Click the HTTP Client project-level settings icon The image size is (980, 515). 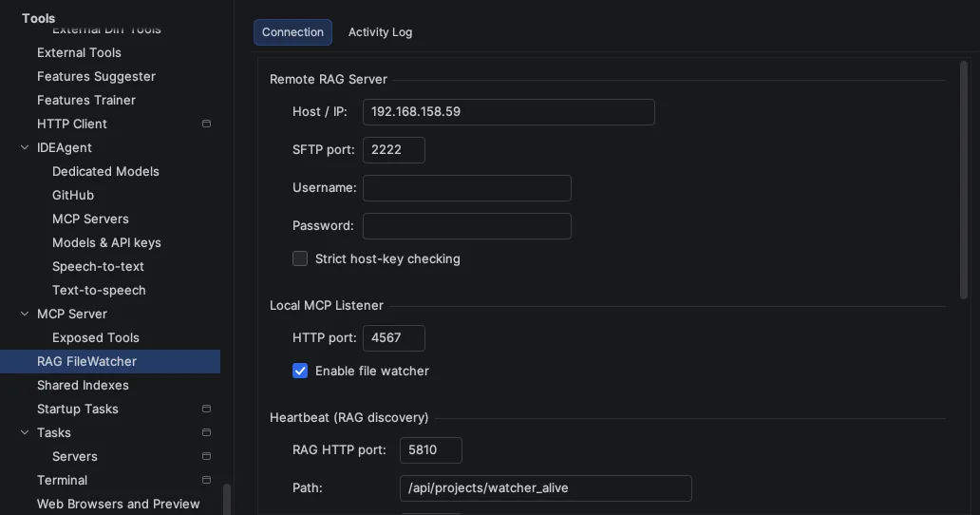[206, 124]
